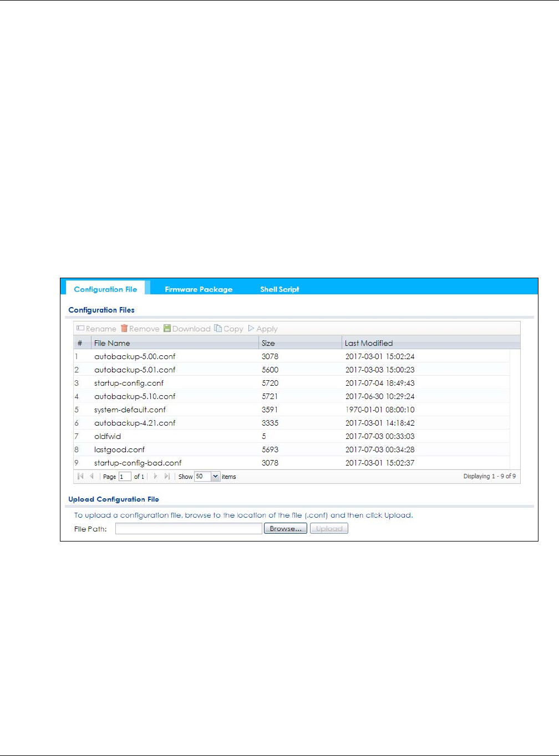Click the Browse... button
Screen dimensions: 559x756
click(x=286, y=529)
